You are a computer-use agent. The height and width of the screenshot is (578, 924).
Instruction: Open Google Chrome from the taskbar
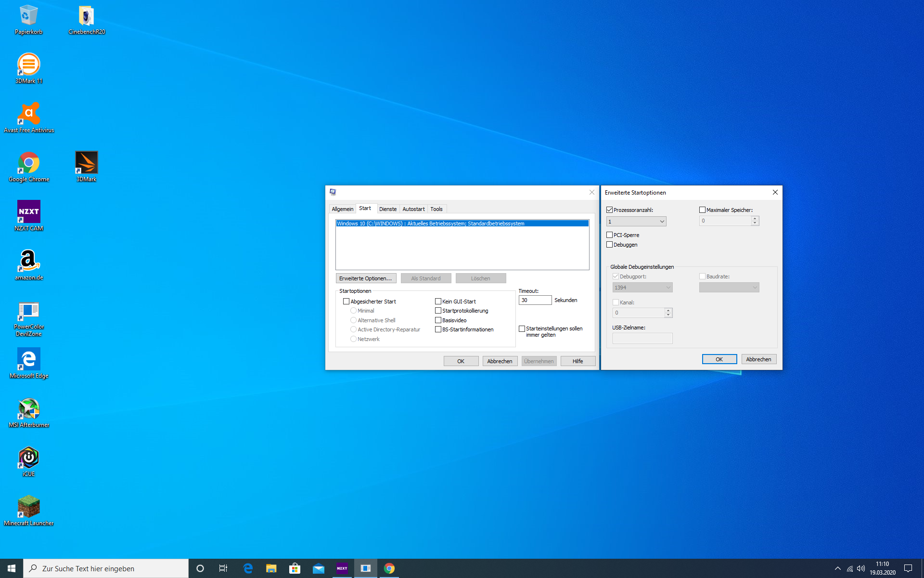[x=389, y=568]
